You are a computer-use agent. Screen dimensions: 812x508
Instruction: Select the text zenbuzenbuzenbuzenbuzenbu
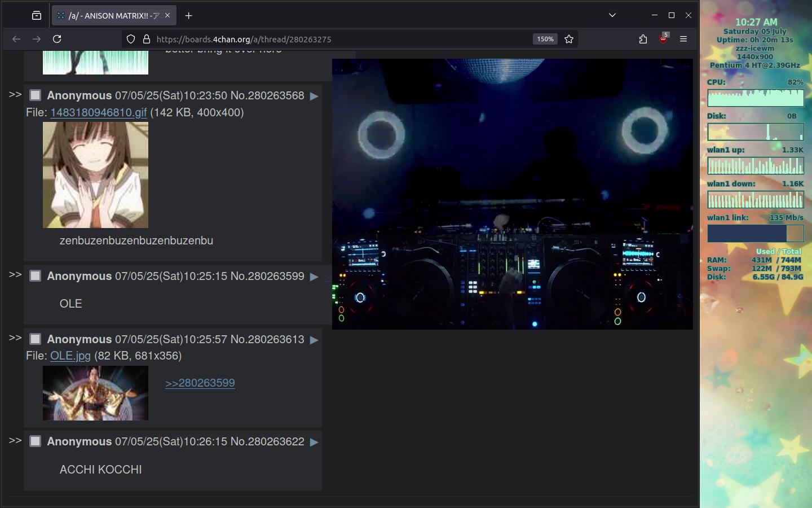click(x=136, y=240)
